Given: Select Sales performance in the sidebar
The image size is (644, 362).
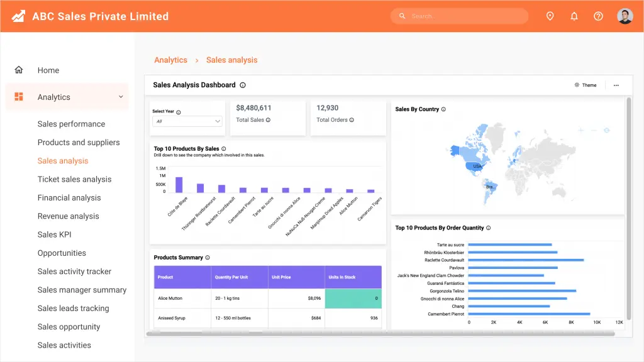Looking at the screenshot, I should (71, 124).
